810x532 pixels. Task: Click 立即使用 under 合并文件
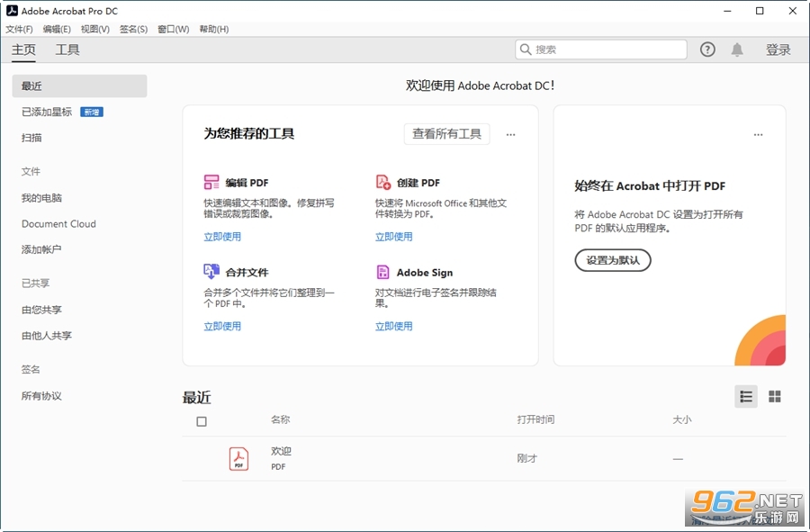pos(222,326)
